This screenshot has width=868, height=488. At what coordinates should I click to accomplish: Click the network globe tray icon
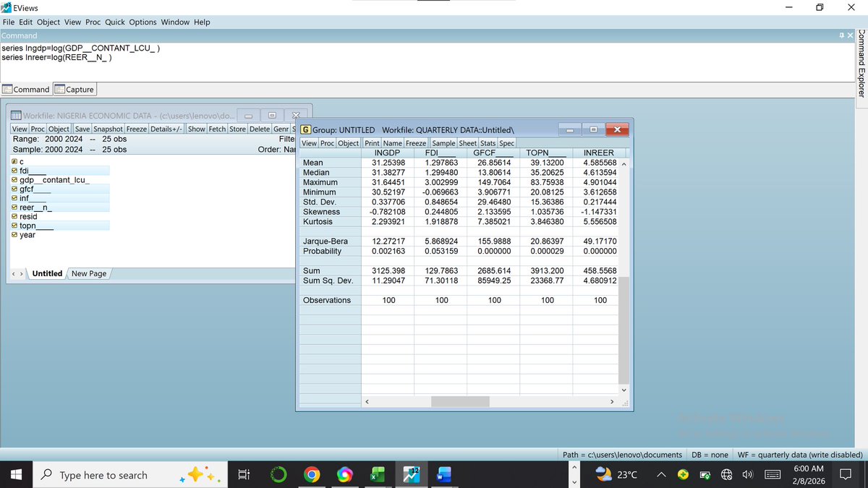tap(727, 475)
